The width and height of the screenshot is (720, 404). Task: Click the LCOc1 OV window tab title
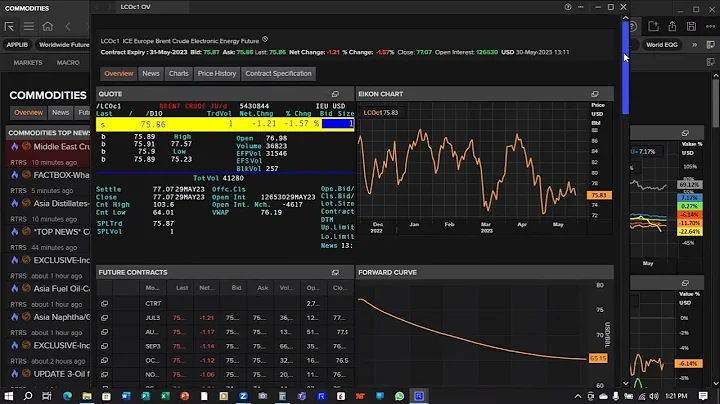[x=135, y=7]
